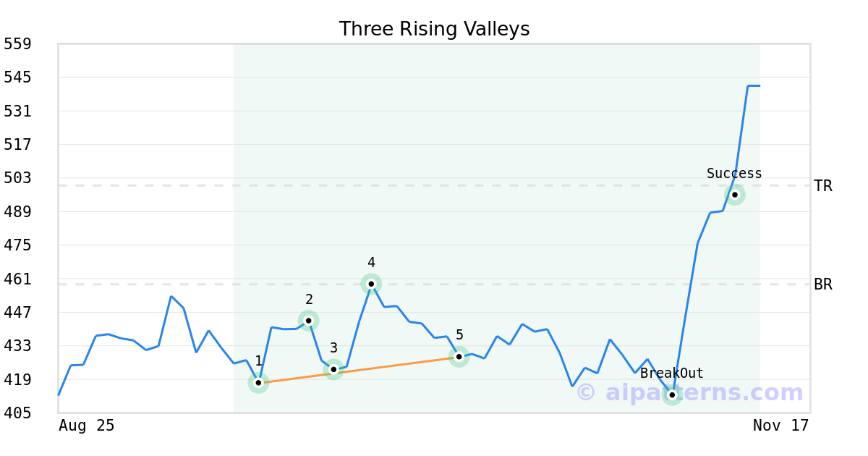
Task: Click the Three Rising Valleys chart title
Action: click(x=434, y=29)
